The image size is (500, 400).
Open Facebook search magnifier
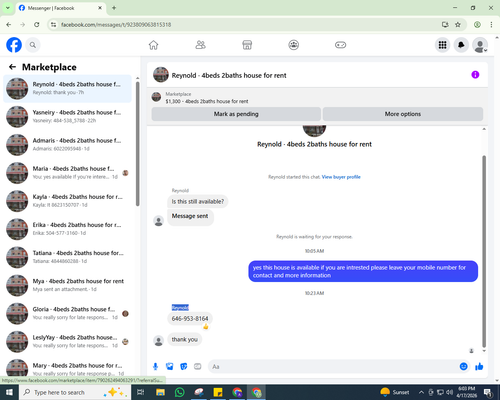click(x=33, y=45)
